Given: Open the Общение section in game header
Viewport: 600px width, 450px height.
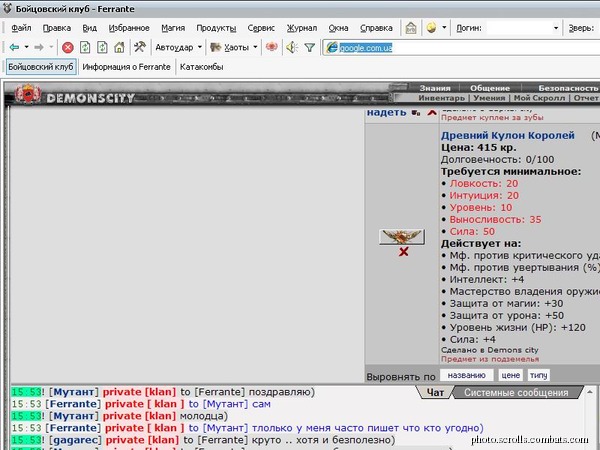Looking at the screenshot, I should coord(490,88).
